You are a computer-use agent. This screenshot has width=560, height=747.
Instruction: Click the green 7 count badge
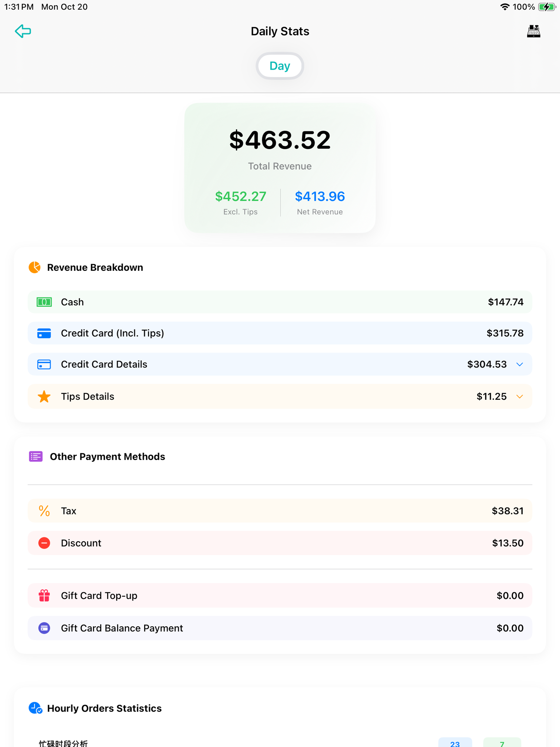coord(502,743)
